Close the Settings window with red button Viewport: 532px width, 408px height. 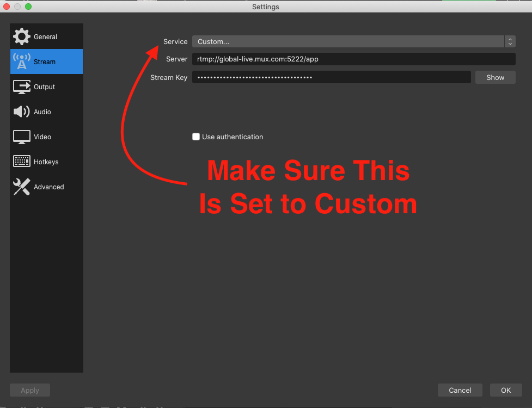(7, 7)
